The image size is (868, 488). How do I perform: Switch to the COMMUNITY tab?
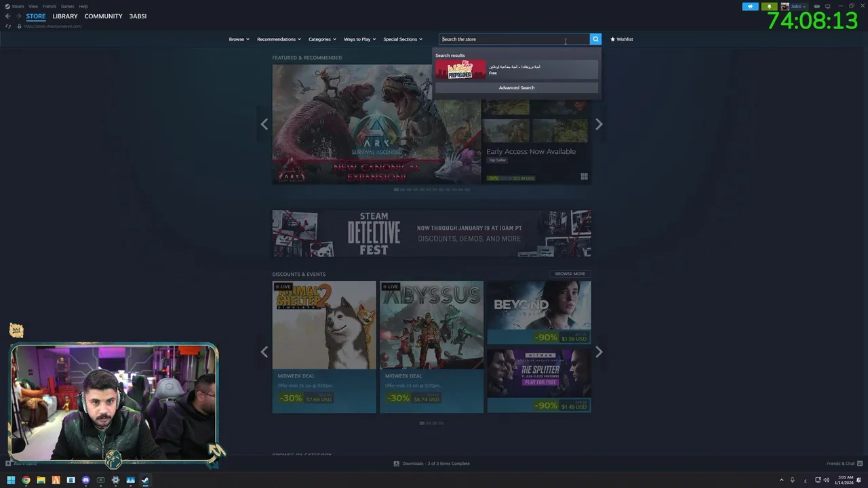click(103, 16)
